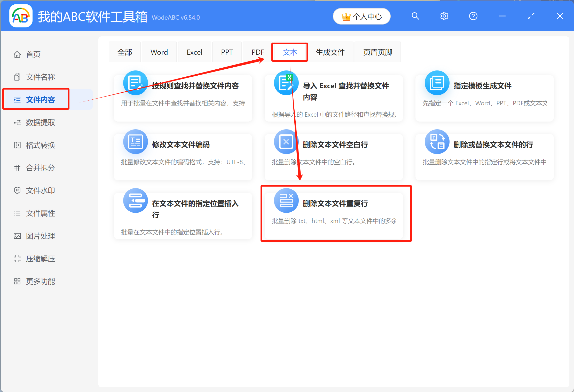Switch to the 页眉页脚 tab

tap(378, 52)
